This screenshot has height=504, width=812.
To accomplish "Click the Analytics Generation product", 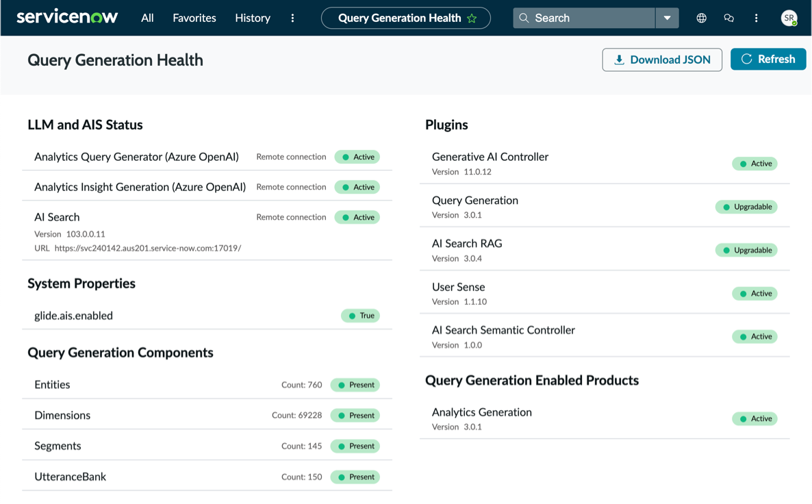I will pyautogui.click(x=605, y=418).
